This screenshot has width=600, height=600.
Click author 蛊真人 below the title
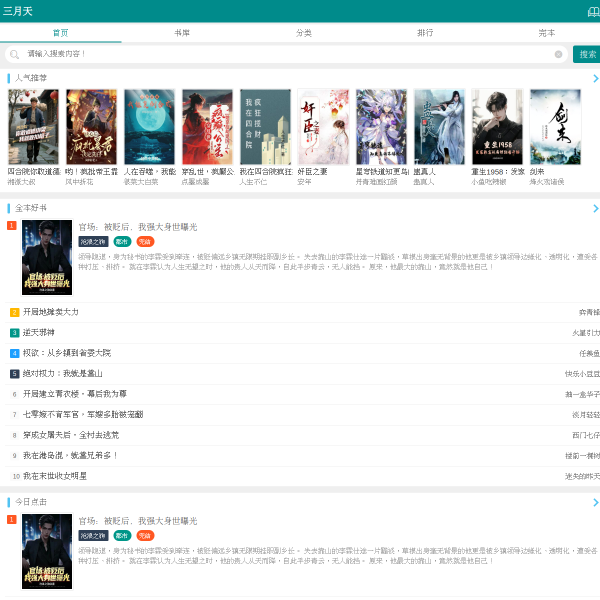pos(424,182)
